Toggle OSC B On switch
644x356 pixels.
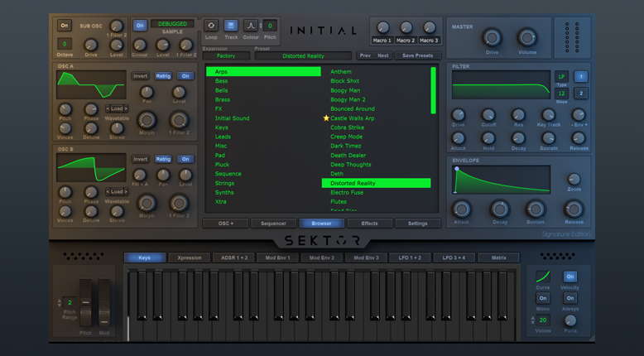185,159
